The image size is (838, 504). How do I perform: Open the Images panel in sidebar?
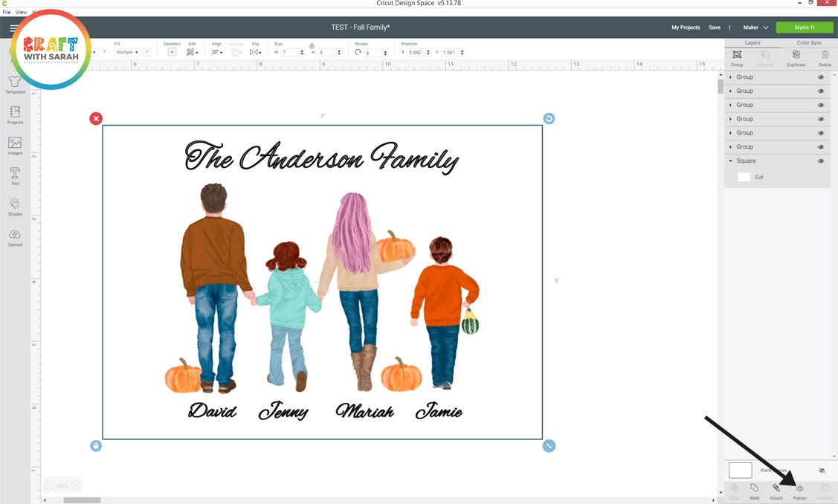(15, 144)
